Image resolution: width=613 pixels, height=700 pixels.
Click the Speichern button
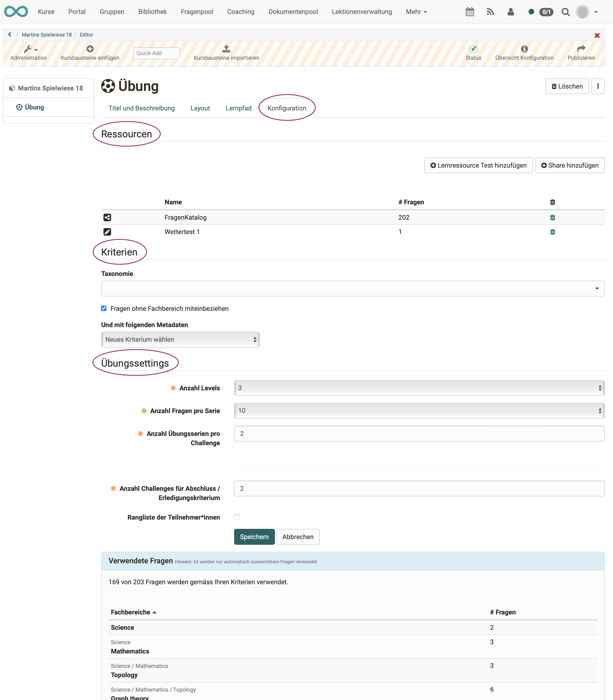coord(254,537)
